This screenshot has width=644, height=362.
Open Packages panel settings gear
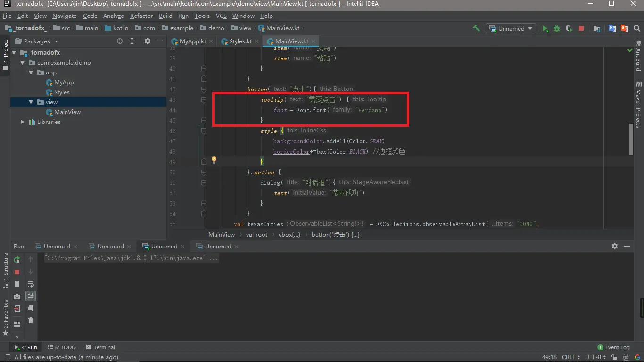point(147,41)
